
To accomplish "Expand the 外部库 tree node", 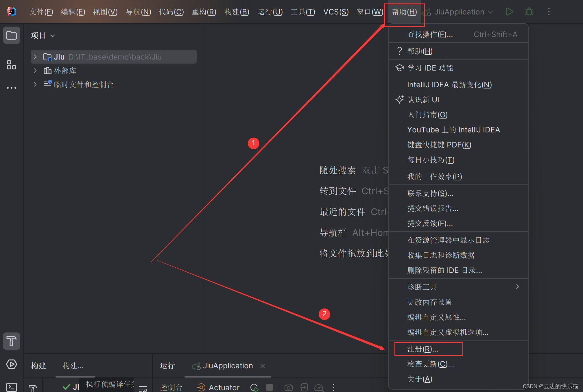I will 35,71.
